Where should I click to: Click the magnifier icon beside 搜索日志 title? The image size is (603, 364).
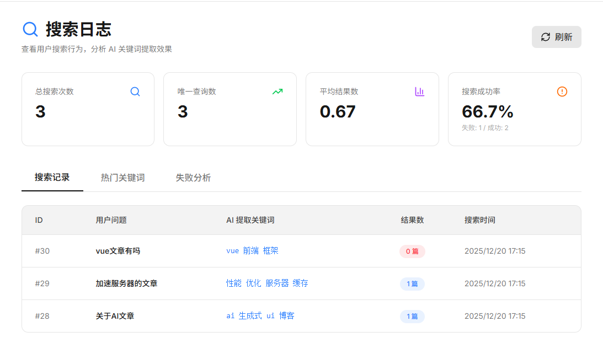(x=30, y=29)
